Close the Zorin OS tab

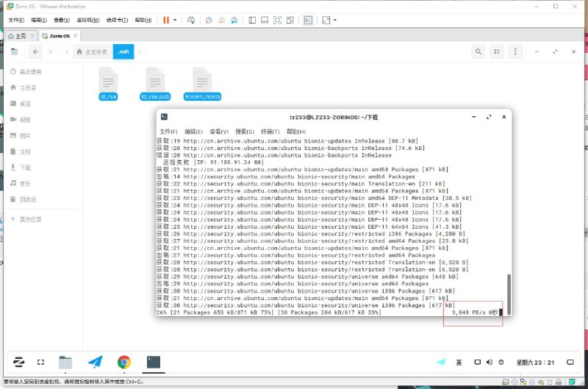point(76,35)
